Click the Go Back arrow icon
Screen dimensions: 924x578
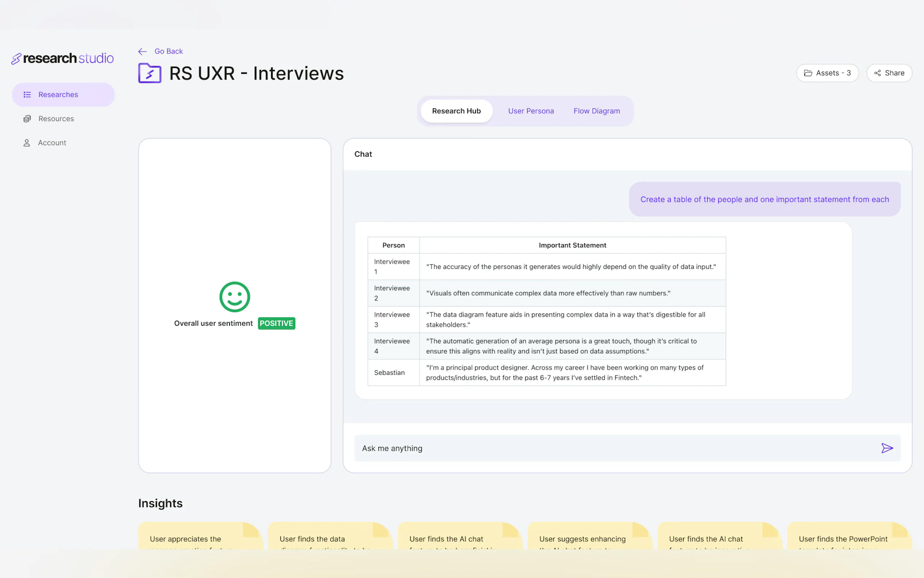(143, 51)
